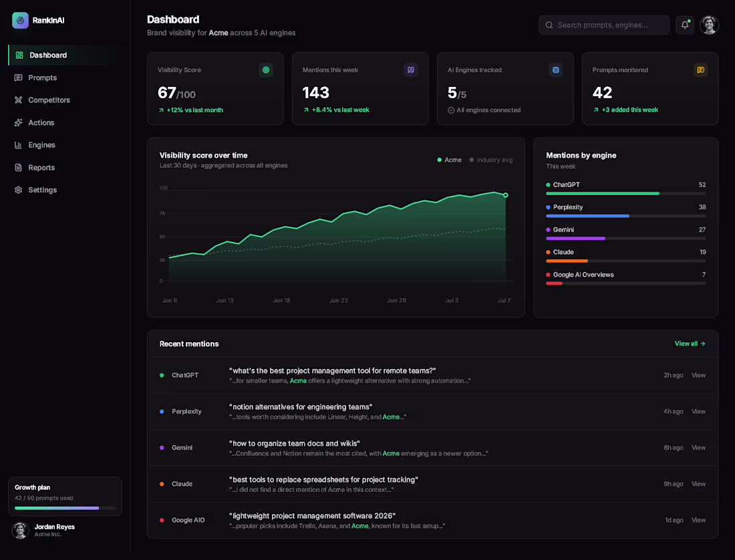The width and height of the screenshot is (735, 560).
Task: Click "lightweight project management software 2026" prompt
Action: [312, 515]
